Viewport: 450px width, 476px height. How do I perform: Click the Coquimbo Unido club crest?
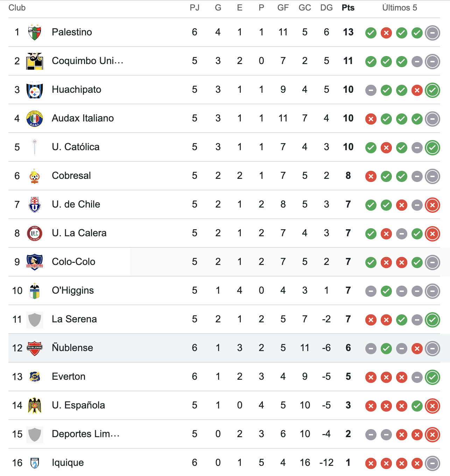[x=35, y=61]
